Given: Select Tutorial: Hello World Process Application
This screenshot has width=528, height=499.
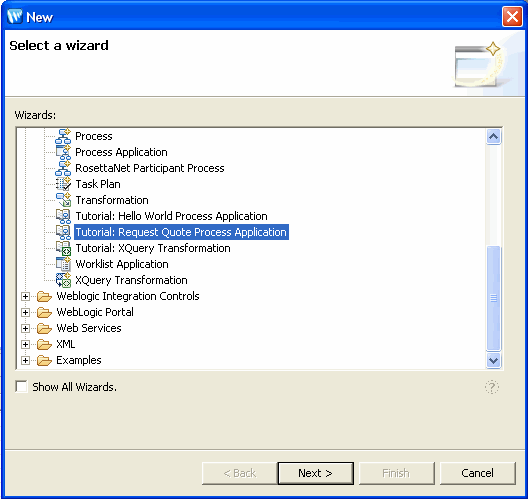Looking at the screenshot, I should click(171, 216).
